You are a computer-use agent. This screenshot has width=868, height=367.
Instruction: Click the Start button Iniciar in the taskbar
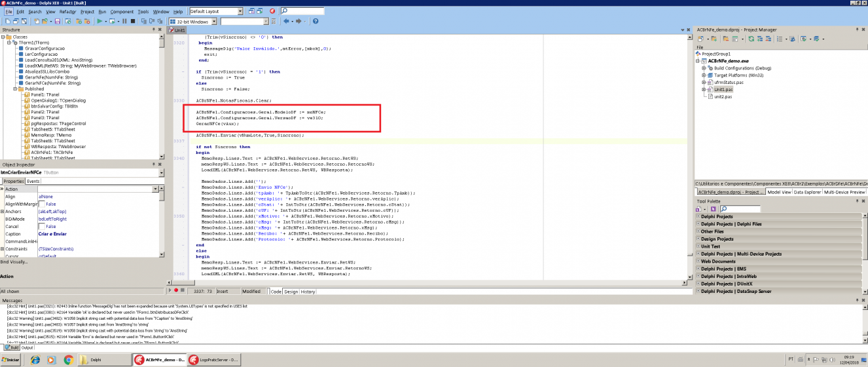pos(12,360)
